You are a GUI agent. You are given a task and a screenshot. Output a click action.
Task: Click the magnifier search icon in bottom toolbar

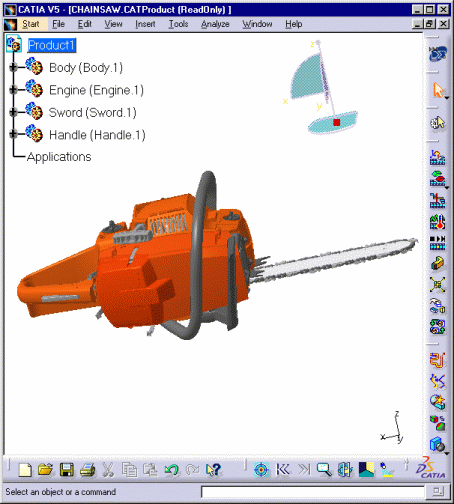(324, 470)
